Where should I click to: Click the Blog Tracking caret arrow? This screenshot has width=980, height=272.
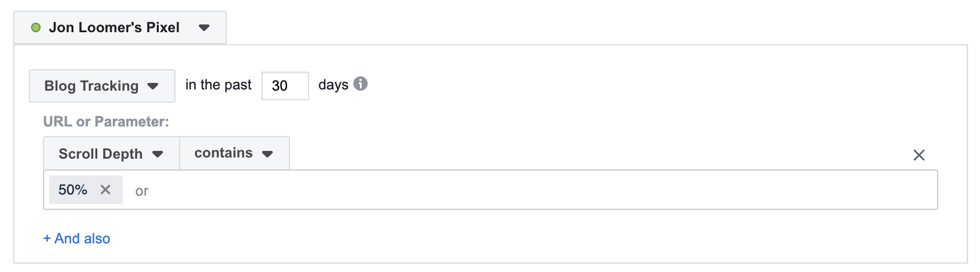pyautogui.click(x=153, y=86)
